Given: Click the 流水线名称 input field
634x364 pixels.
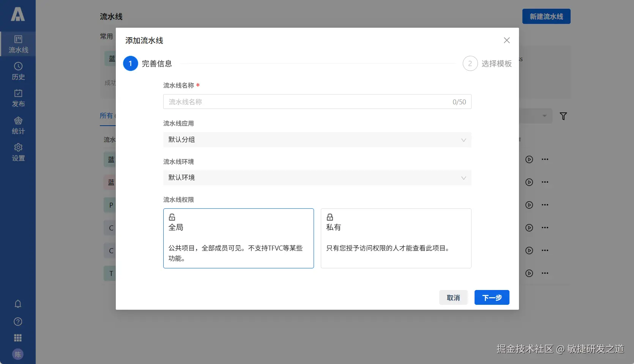Looking at the screenshot, I should (317, 102).
